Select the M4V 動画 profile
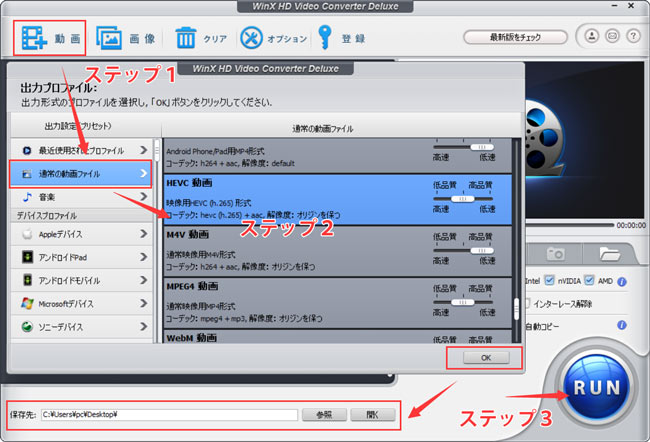Viewport: 650px width, 442px height. 337,251
